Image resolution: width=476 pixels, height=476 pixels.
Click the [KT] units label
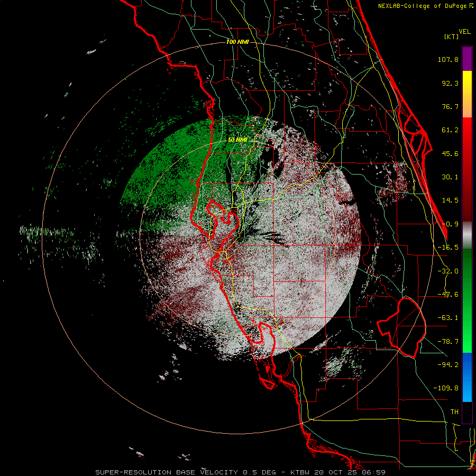click(x=452, y=36)
